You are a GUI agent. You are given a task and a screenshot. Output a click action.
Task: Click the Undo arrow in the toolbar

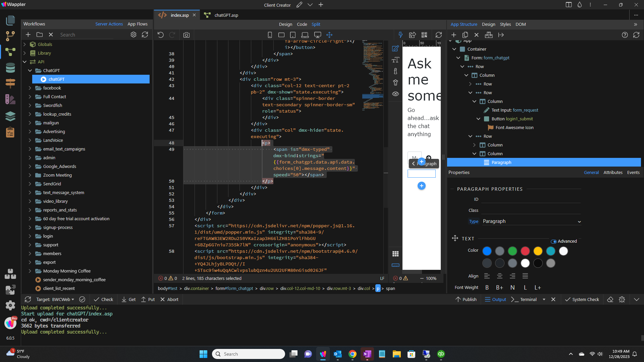coord(160,35)
